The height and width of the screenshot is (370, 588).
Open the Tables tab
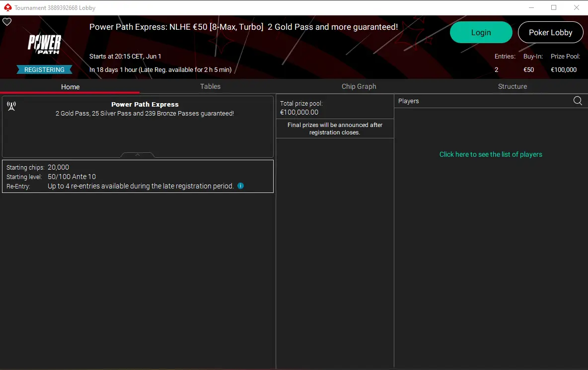point(211,86)
